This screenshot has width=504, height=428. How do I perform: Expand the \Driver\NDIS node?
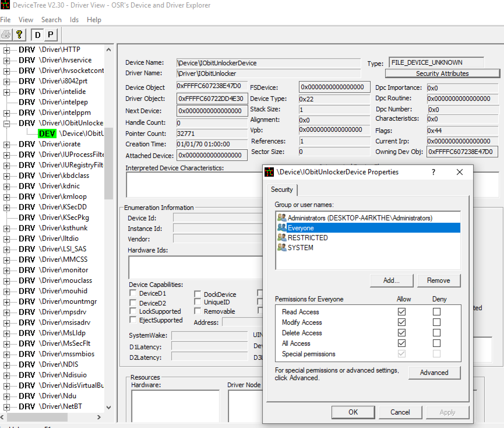[6, 365]
